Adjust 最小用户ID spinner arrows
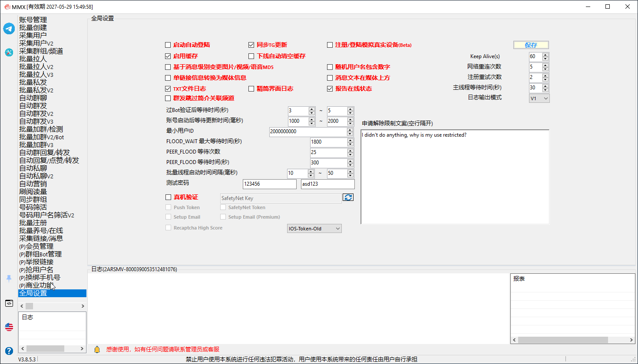This screenshot has width=638, height=364. coord(350,131)
